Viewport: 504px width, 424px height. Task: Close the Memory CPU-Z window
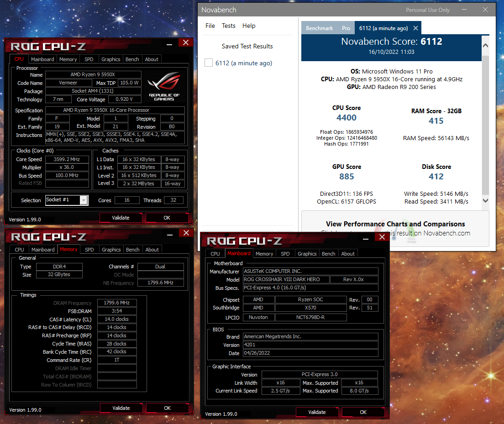pos(186,233)
